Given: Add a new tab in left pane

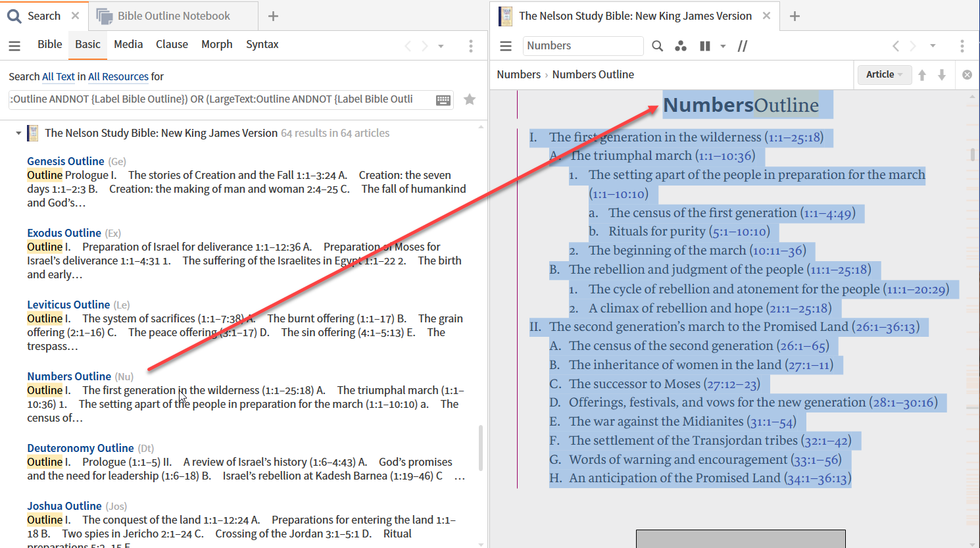Looking at the screenshot, I should tap(274, 16).
